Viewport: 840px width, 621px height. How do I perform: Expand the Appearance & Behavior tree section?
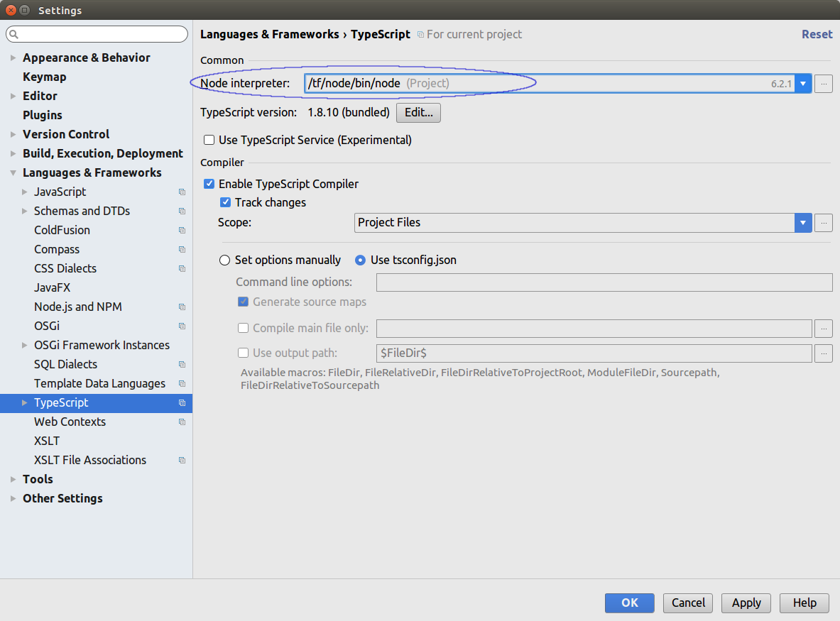[13, 58]
